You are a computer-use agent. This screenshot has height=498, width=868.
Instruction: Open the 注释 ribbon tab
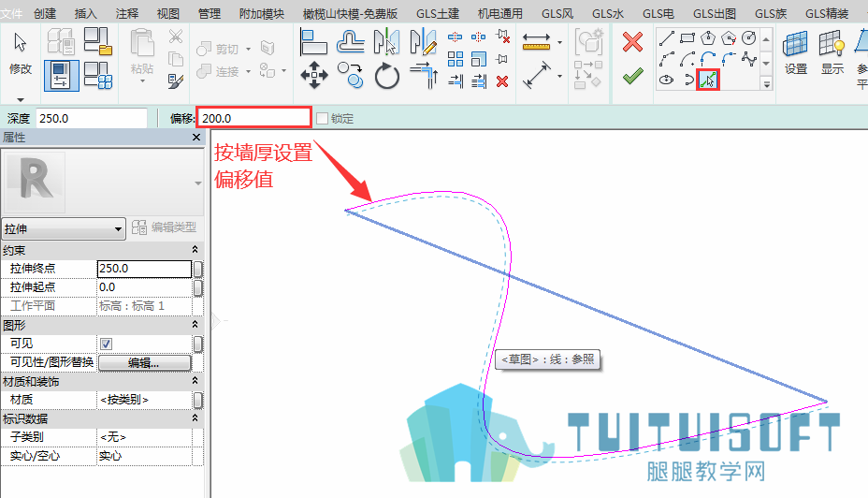coord(127,13)
